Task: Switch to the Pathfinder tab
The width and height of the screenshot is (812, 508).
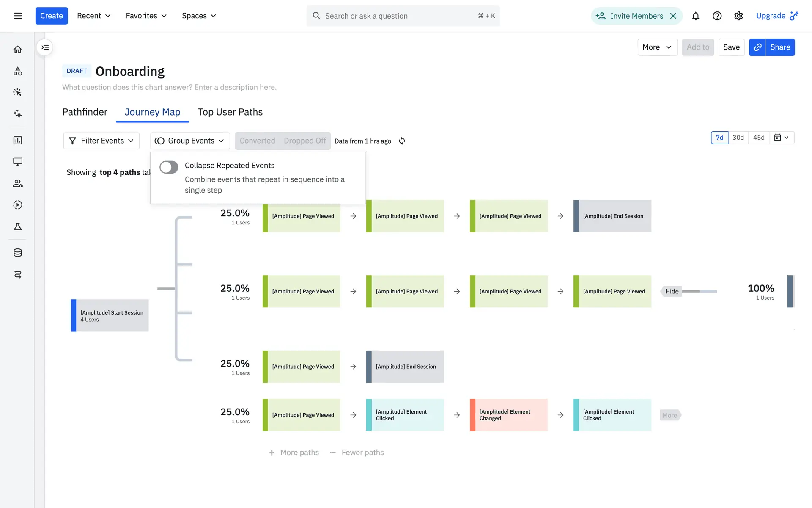Action: tap(85, 112)
